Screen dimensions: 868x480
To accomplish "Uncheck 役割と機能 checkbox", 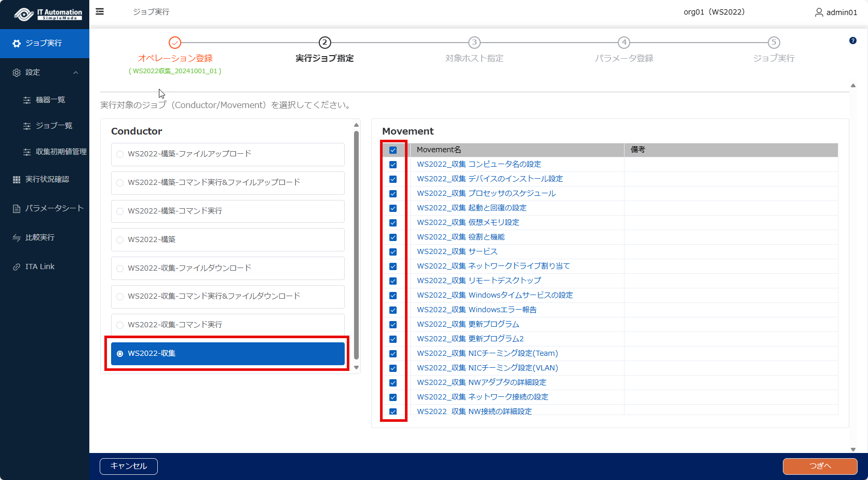I will click(393, 237).
